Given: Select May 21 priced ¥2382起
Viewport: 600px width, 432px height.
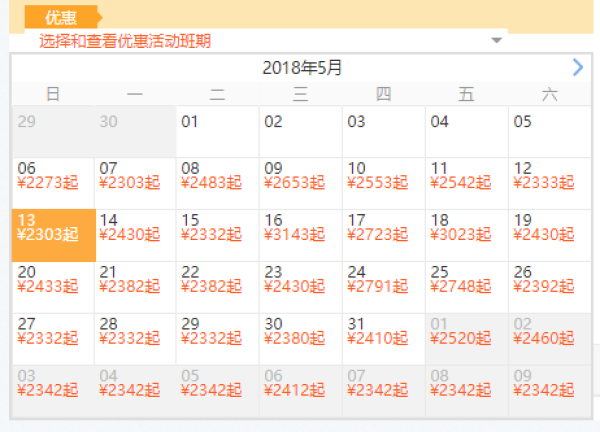Looking at the screenshot, I should pyautogui.click(x=135, y=287).
